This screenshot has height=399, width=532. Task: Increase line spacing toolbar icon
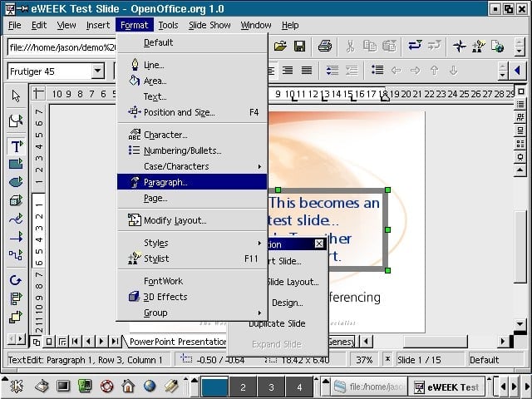pyautogui.click(x=332, y=71)
